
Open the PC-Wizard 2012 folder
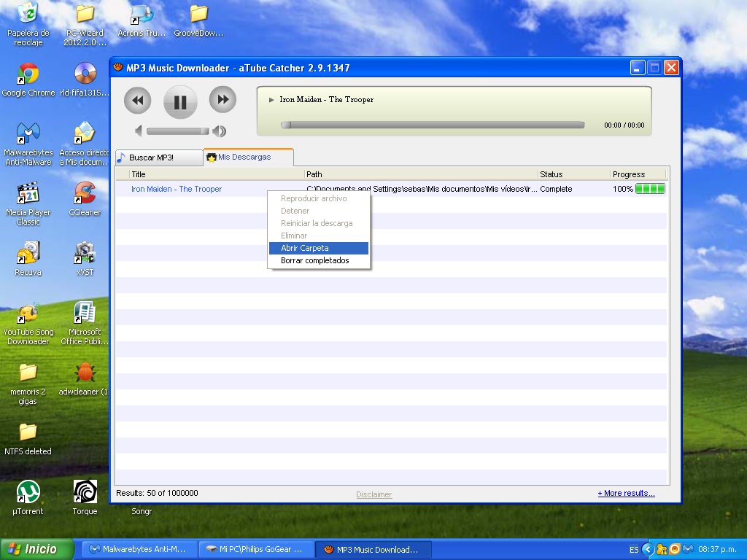coord(85,24)
